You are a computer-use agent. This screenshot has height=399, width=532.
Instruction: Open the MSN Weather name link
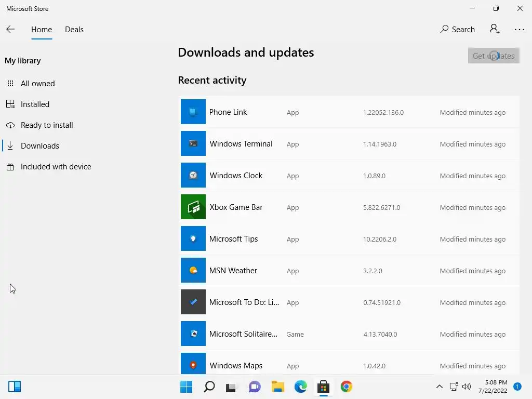pyautogui.click(x=233, y=270)
